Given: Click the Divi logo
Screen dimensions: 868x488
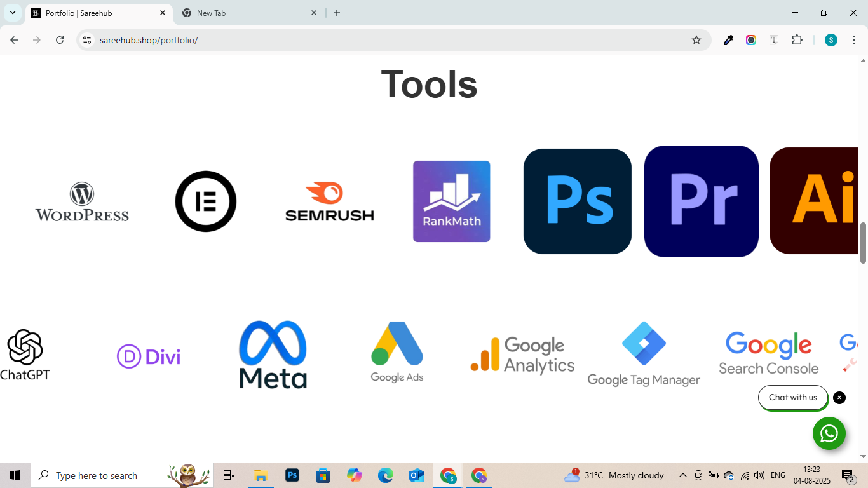Looking at the screenshot, I should [x=149, y=356].
